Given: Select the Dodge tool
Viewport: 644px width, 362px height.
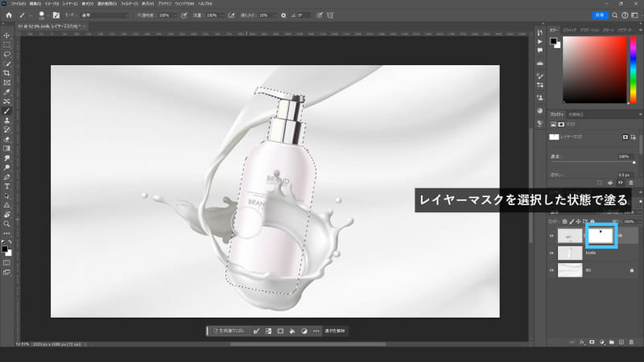Looking at the screenshot, I should (6, 167).
